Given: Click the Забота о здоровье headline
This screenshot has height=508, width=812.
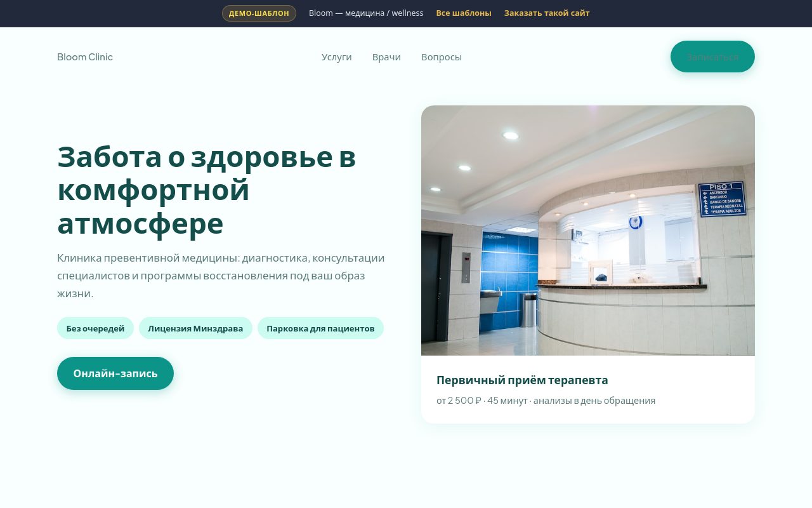Looking at the screenshot, I should 207,190.
